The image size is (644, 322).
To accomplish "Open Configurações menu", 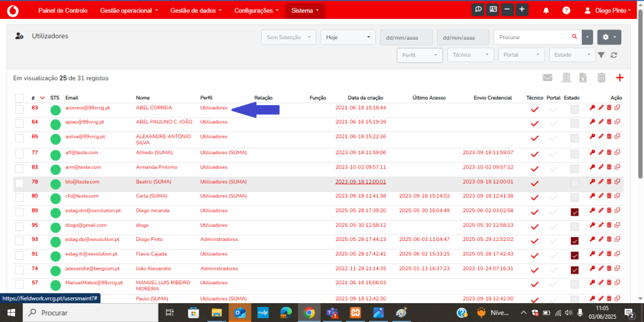I will 257,11.
